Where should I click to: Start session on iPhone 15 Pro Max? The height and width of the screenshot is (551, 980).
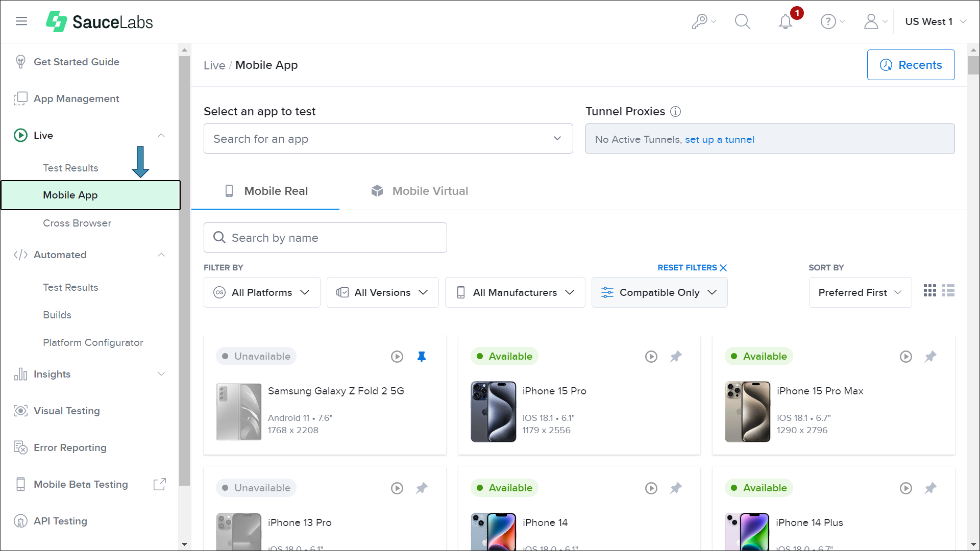tap(906, 357)
